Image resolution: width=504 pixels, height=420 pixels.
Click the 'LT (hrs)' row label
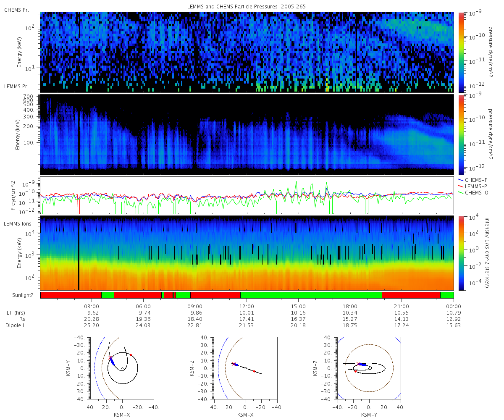(16, 313)
